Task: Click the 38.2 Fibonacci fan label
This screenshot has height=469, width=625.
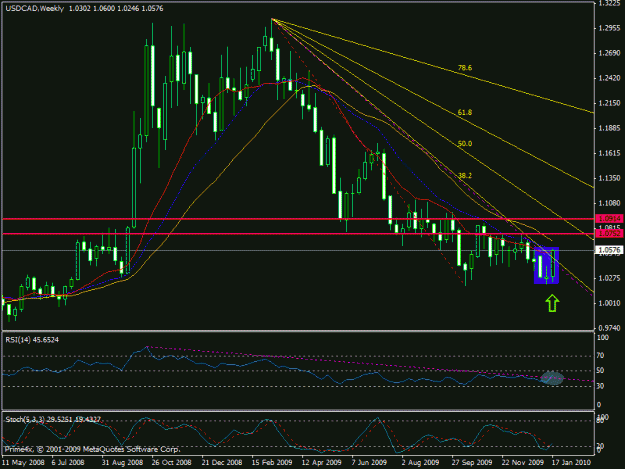Action: point(465,175)
